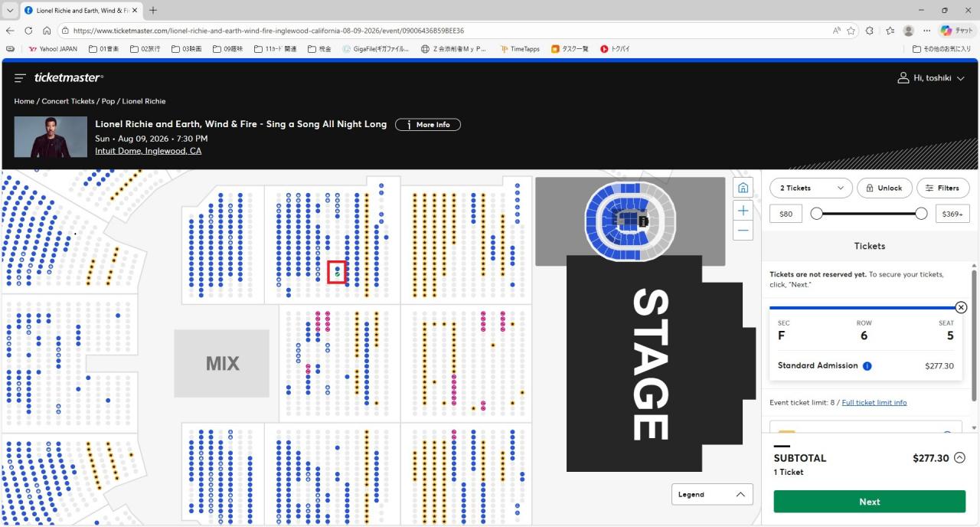
Task: Open the Copilot チャット button
Action: pos(956,31)
